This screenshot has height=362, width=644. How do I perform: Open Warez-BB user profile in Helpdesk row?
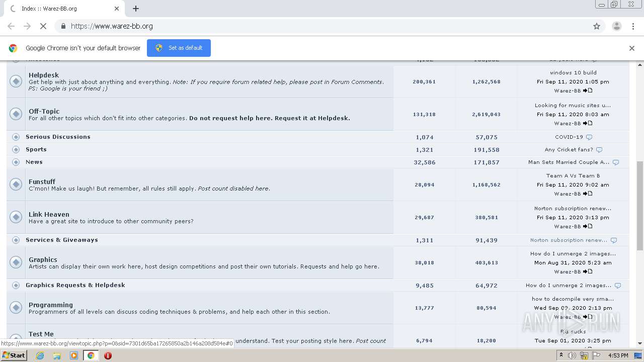[567, 90]
